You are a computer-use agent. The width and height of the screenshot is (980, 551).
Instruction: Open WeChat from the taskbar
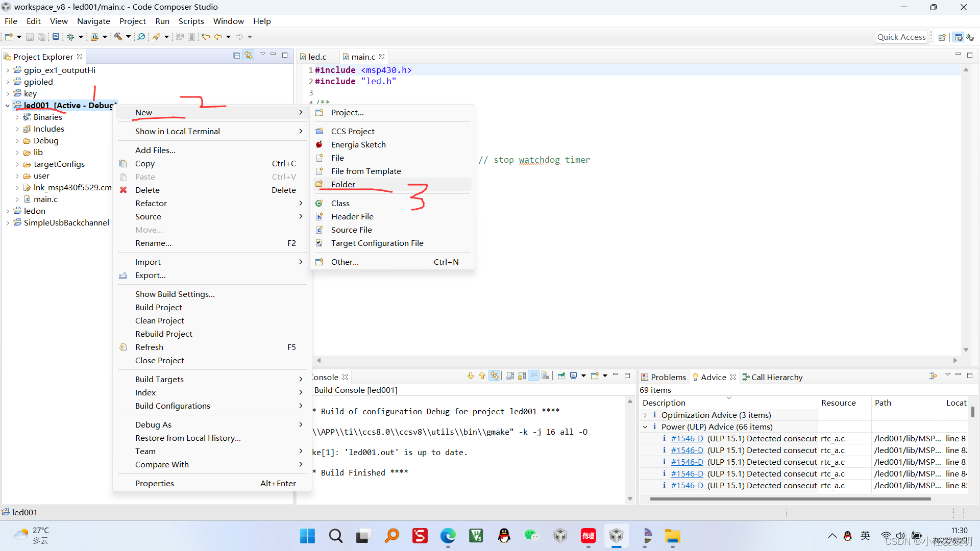(x=531, y=536)
